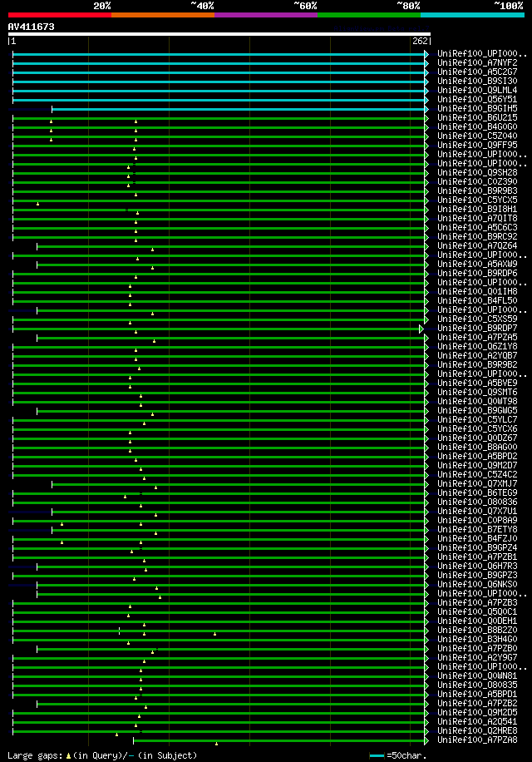Select label UniRef100_A7QZ64
532x762 pixels.
[x=477, y=246]
